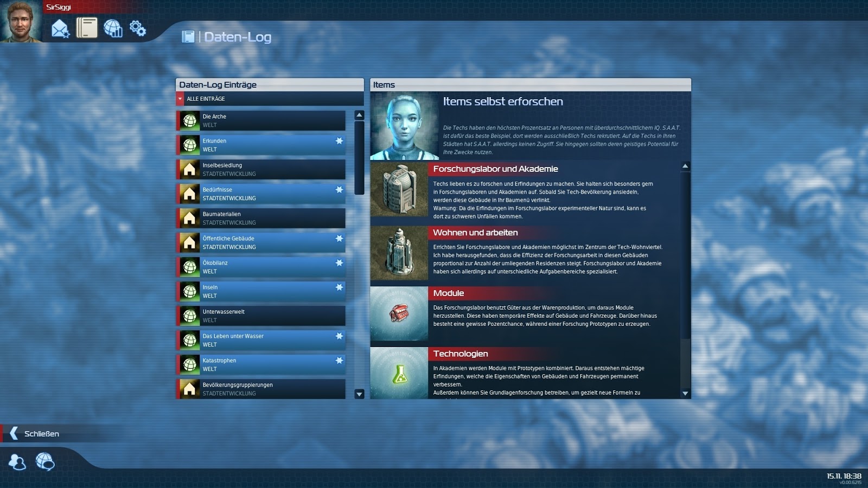Click the Technologien flask icon
The image size is (868, 488).
pos(399,374)
